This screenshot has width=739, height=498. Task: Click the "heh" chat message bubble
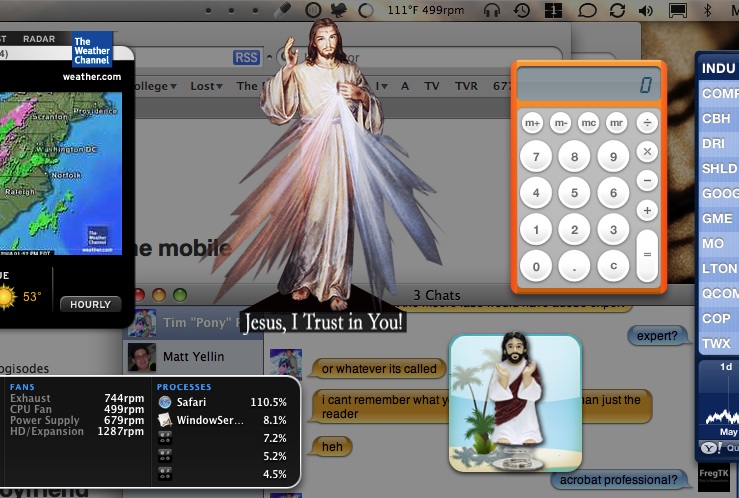coord(332,446)
